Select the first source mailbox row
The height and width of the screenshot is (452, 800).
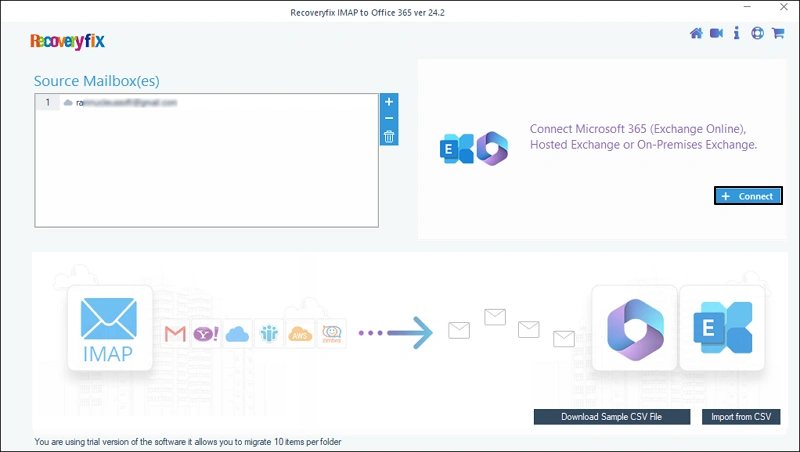[x=207, y=103]
